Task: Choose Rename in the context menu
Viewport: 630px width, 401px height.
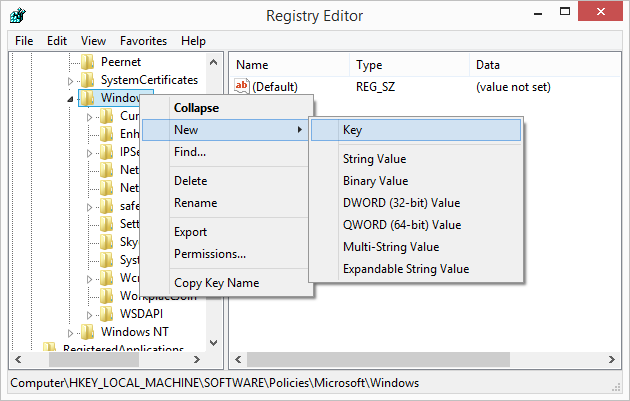Action: 228,203
